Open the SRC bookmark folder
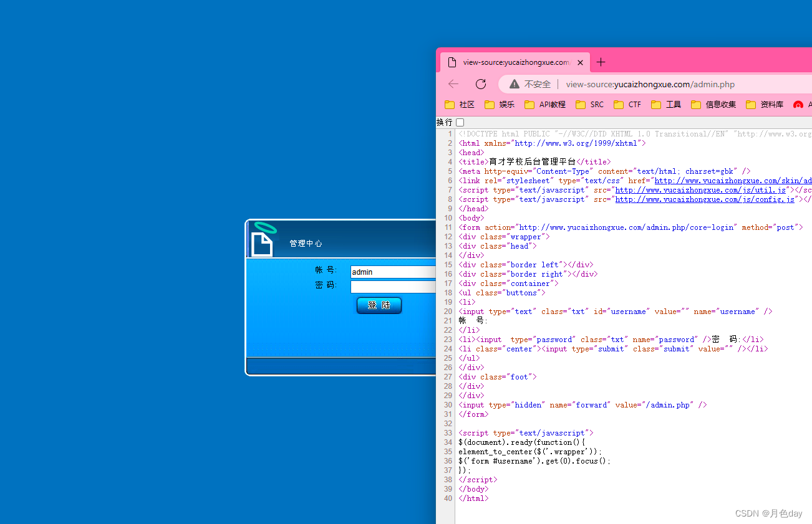Image resolution: width=812 pixels, height=524 pixels. click(x=589, y=105)
